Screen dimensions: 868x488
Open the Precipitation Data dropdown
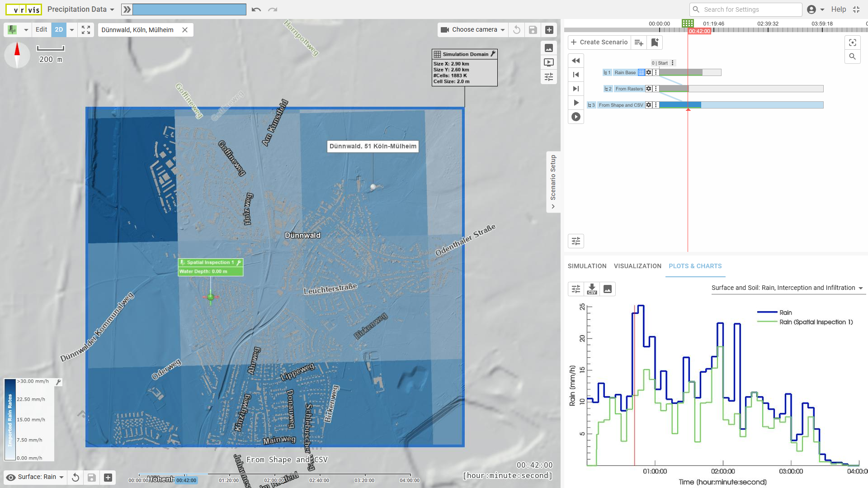click(x=80, y=9)
